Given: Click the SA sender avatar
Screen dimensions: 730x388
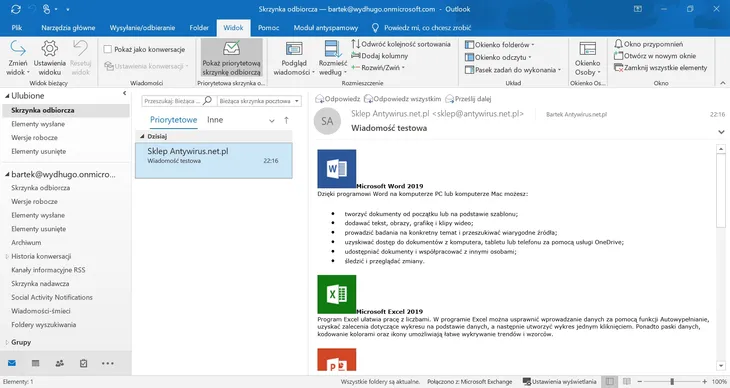Looking at the screenshot, I should [x=327, y=121].
